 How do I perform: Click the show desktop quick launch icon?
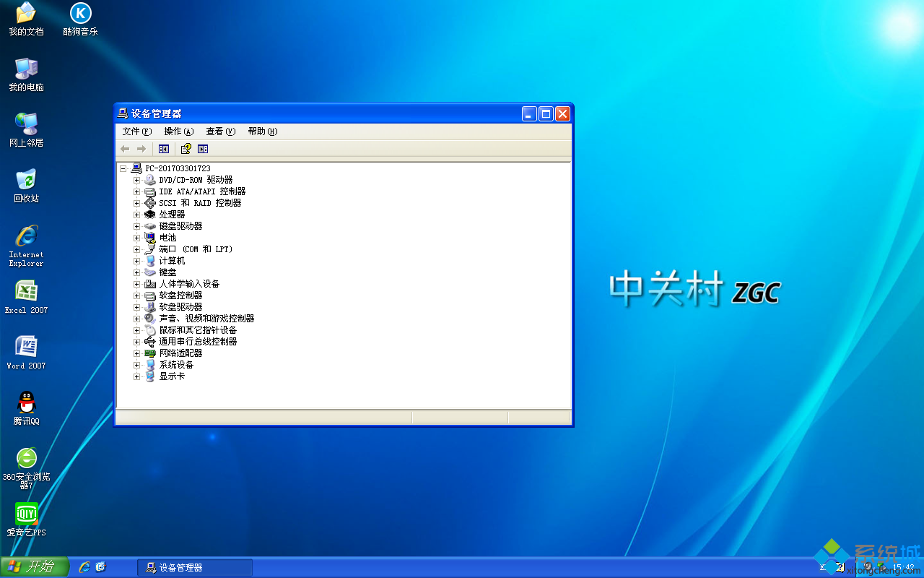101,568
